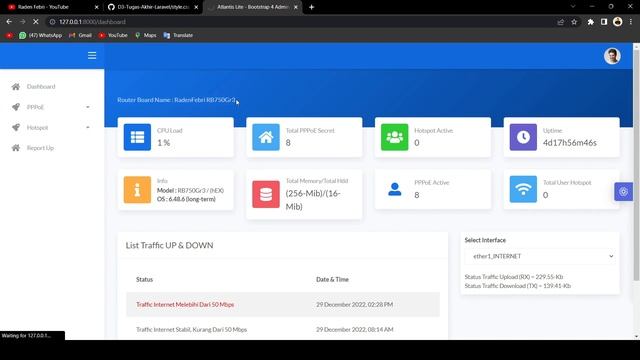Click the Status column header

tap(144, 280)
